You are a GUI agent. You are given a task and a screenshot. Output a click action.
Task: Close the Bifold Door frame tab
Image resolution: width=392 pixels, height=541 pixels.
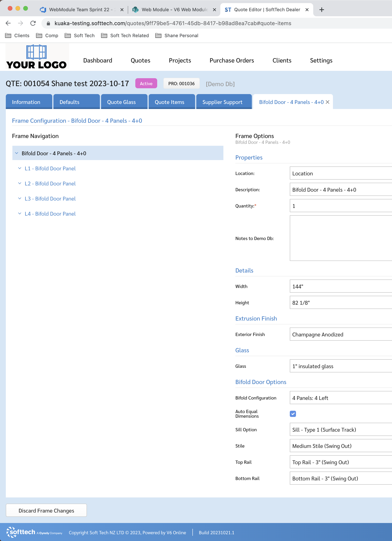[x=328, y=102]
